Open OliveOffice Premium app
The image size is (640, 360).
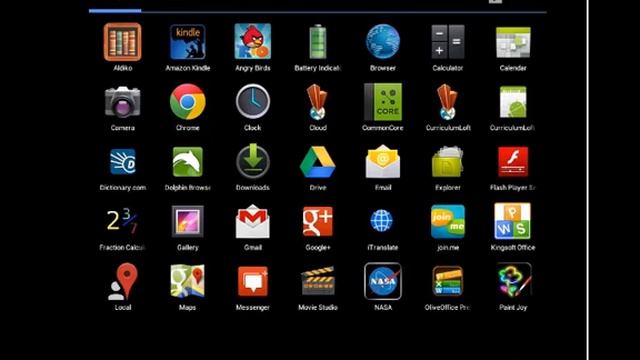[x=448, y=281]
